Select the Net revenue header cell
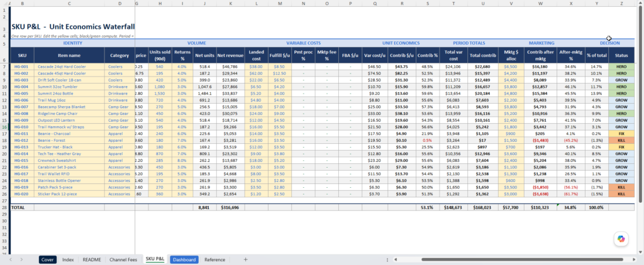 click(x=230, y=55)
